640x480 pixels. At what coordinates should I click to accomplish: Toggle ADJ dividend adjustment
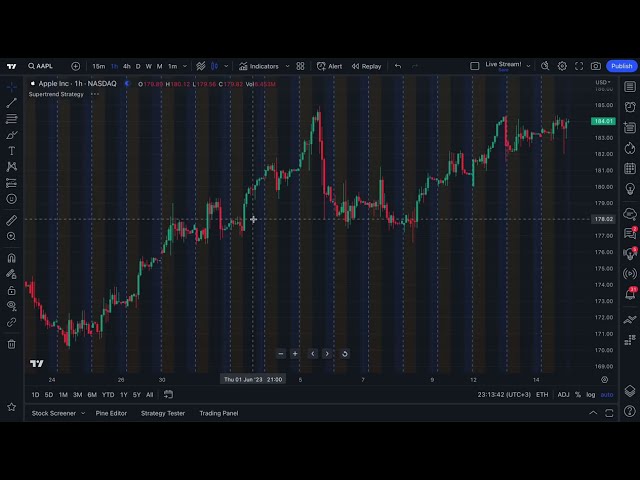point(563,395)
